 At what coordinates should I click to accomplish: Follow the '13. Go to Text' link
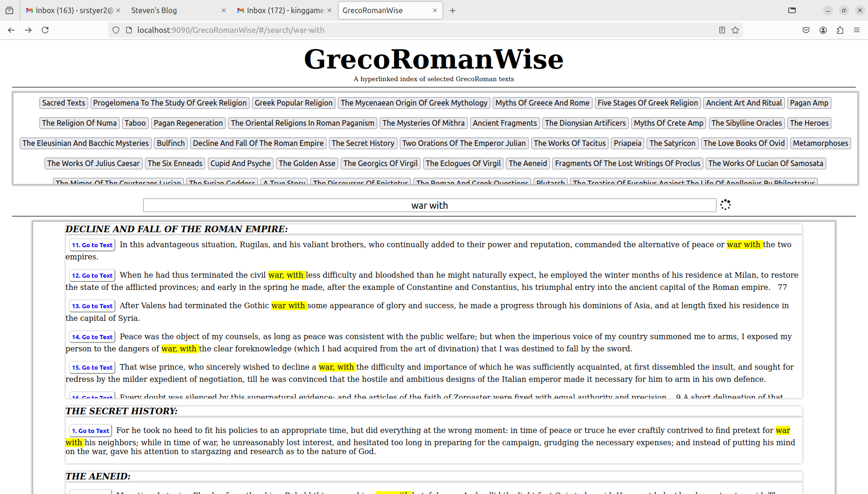[x=92, y=305]
